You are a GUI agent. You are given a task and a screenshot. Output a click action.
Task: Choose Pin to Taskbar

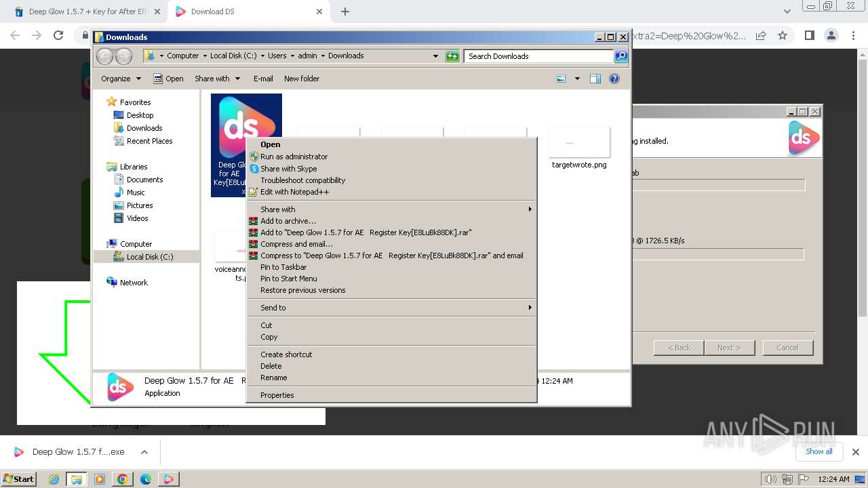click(x=283, y=267)
